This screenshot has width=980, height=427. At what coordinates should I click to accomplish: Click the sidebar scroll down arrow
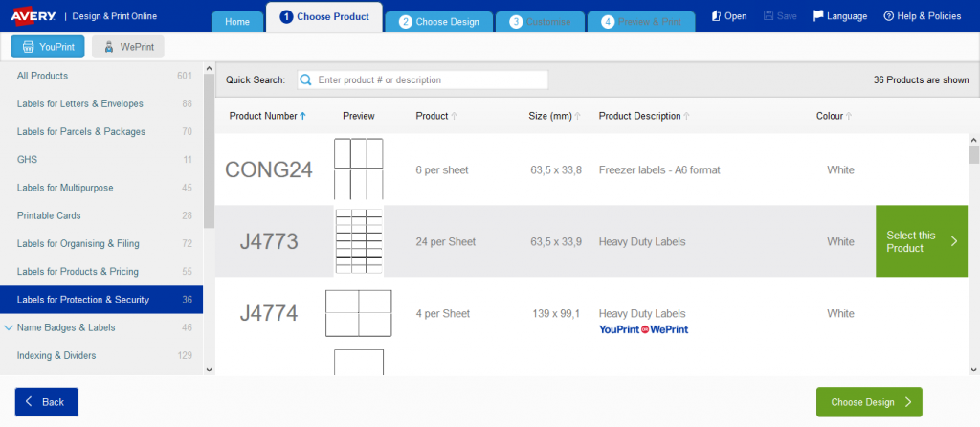click(209, 370)
